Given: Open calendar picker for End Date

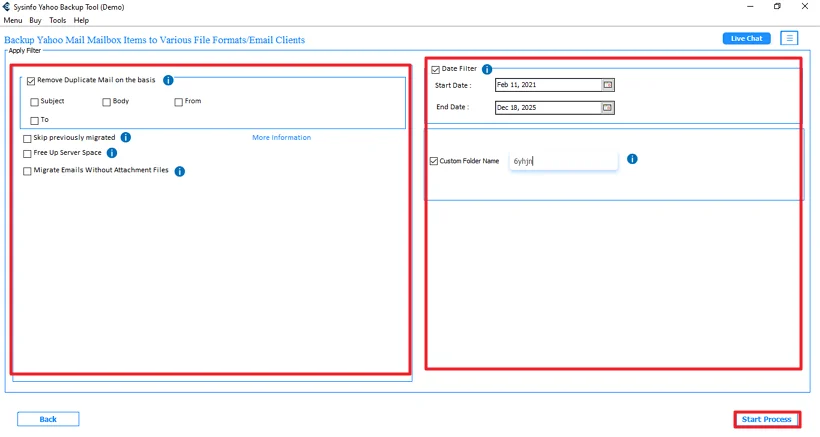Looking at the screenshot, I should coord(607,108).
